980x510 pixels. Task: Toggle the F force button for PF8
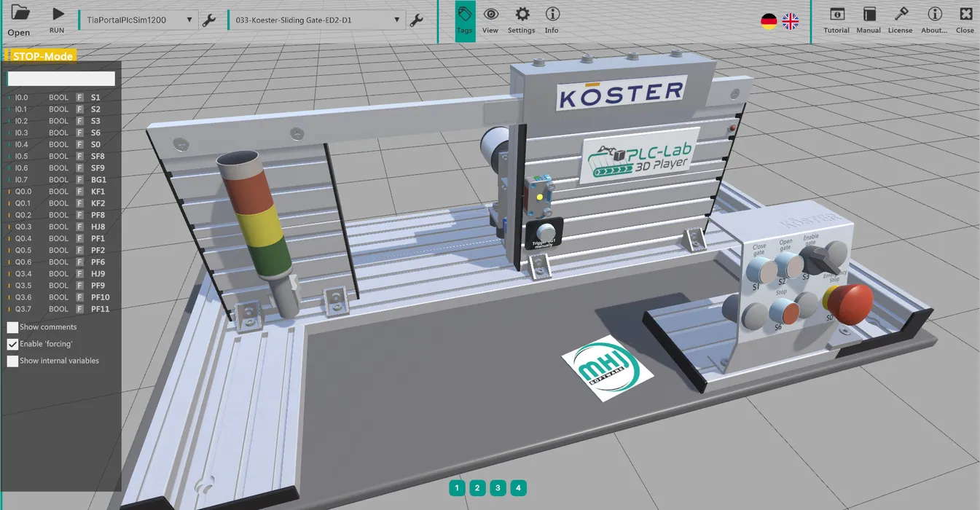79,215
